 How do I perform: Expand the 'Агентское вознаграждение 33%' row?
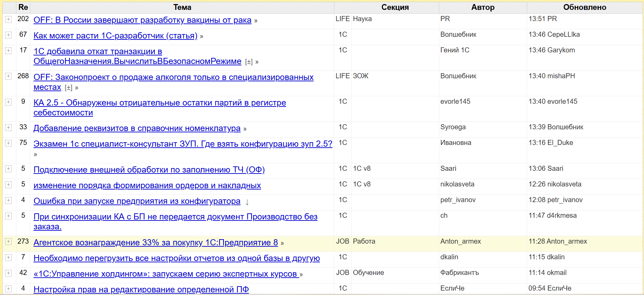9,242
